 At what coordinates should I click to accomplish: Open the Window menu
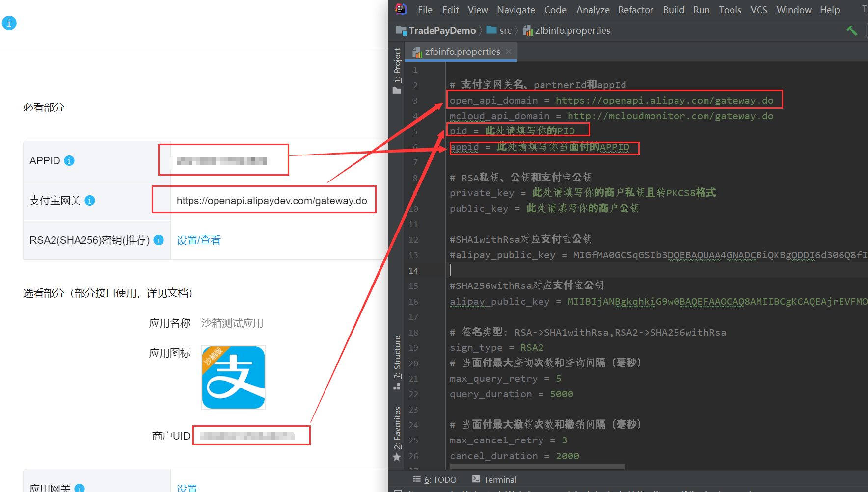tap(794, 10)
